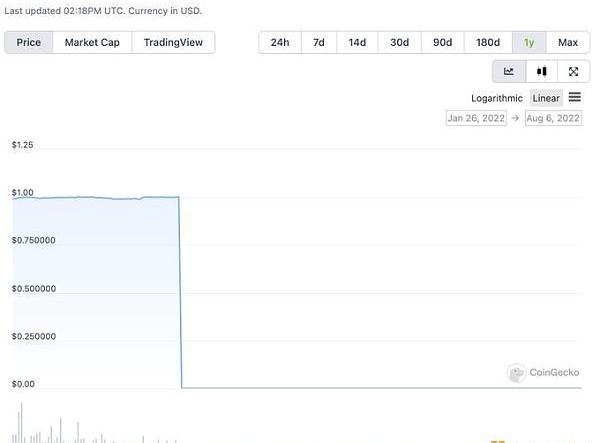View the Max time range
Image resolution: width=600 pixels, height=443 pixels.
pyautogui.click(x=568, y=42)
